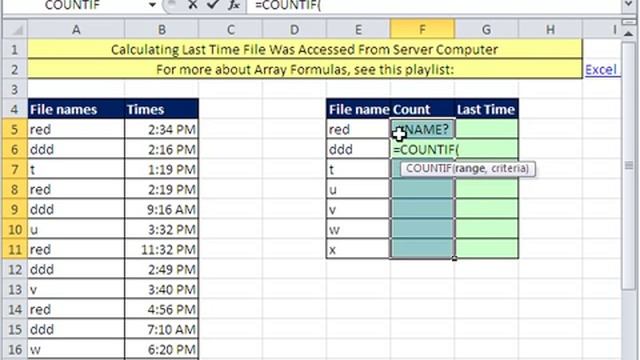Viewport: 640px width, 360px height.
Task: Click the Cancel (X) formula button
Action: 193,5
